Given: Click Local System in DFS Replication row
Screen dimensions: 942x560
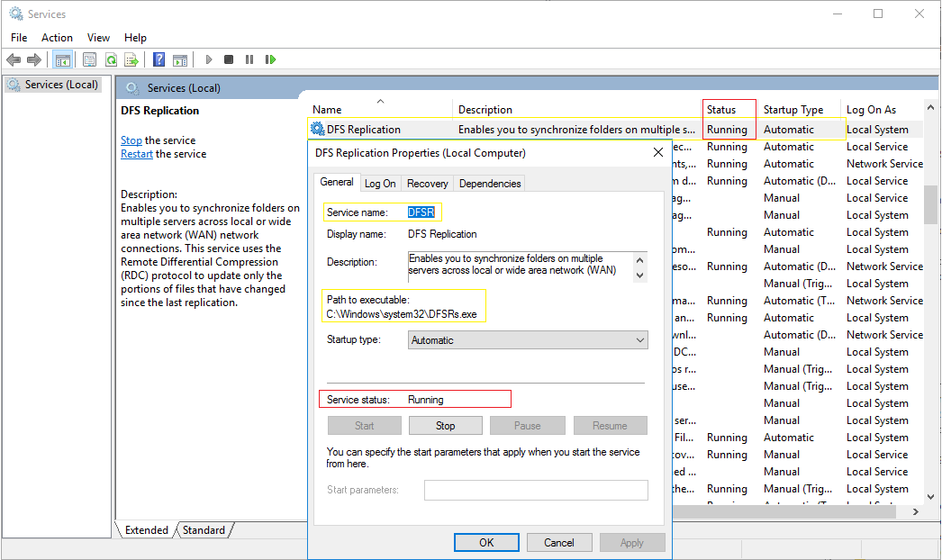Looking at the screenshot, I should pyautogui.click(x=877, y=129).
